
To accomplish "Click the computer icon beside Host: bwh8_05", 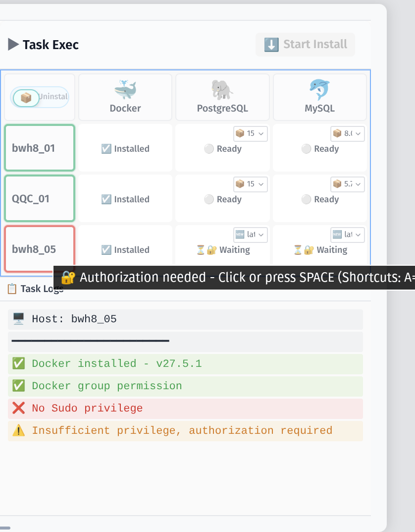I will tap(18, 319).
